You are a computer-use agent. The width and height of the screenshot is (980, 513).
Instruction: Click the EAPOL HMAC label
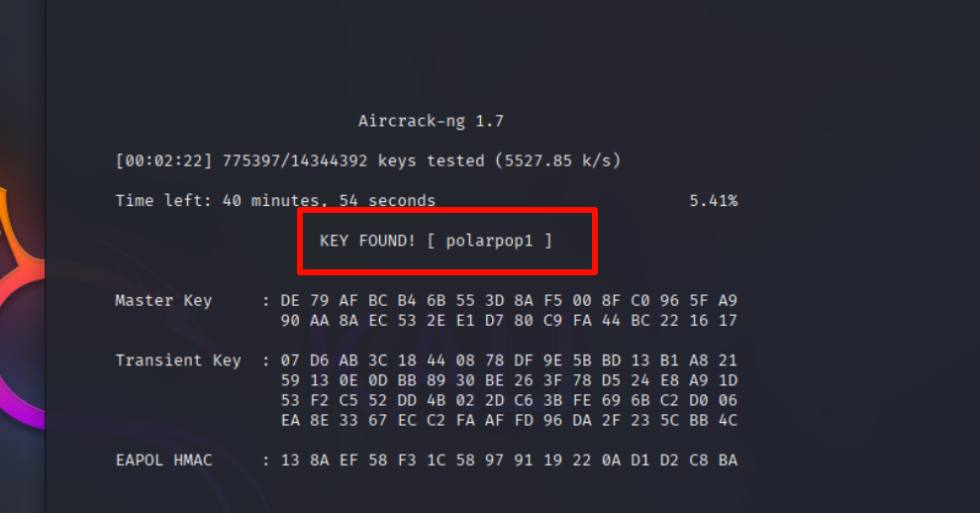163,460
